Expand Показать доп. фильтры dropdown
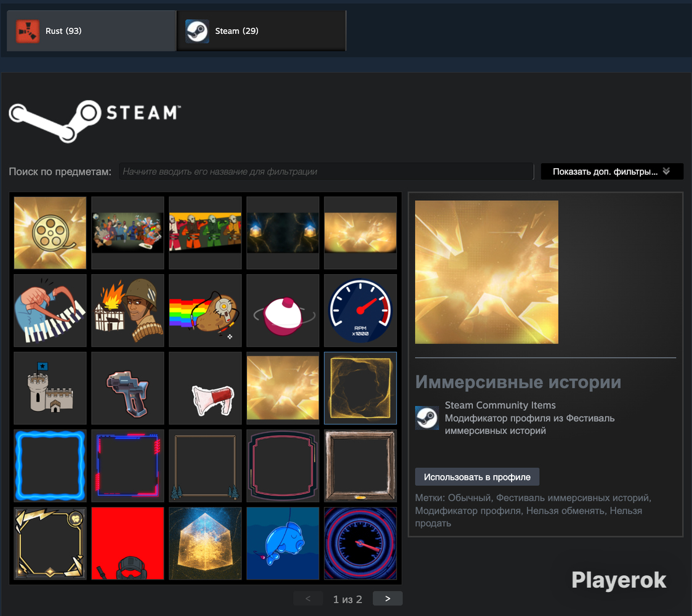 (x=612, y=171)
